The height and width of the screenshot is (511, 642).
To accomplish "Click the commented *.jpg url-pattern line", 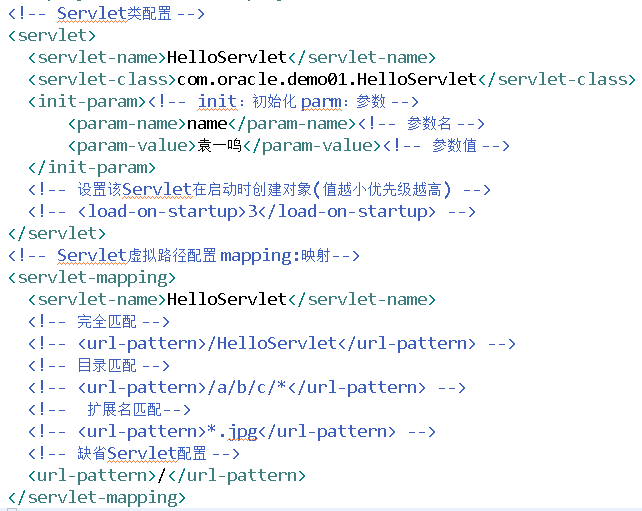I will tap(232, 432).
